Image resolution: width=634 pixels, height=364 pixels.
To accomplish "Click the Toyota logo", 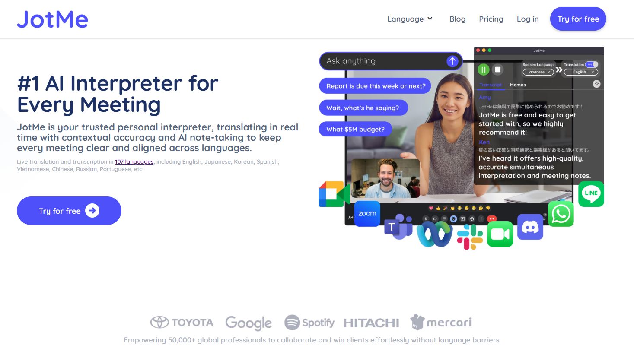I will 182,322.
